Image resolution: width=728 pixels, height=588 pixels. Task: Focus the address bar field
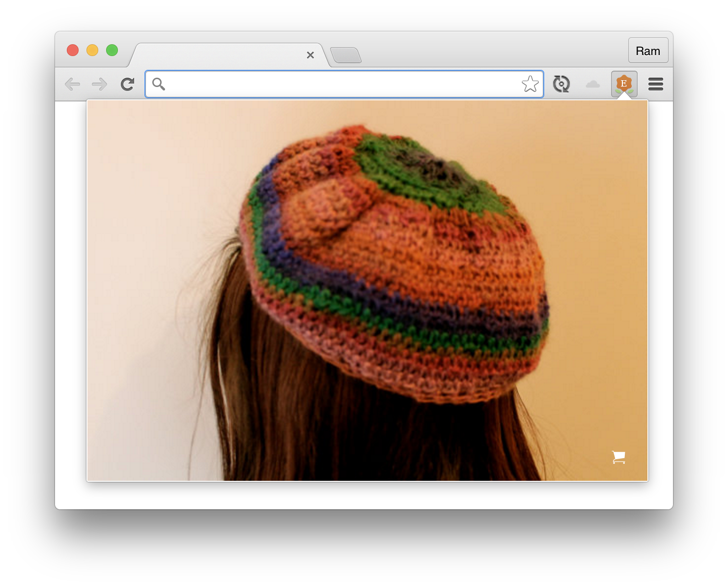point(344,84)
